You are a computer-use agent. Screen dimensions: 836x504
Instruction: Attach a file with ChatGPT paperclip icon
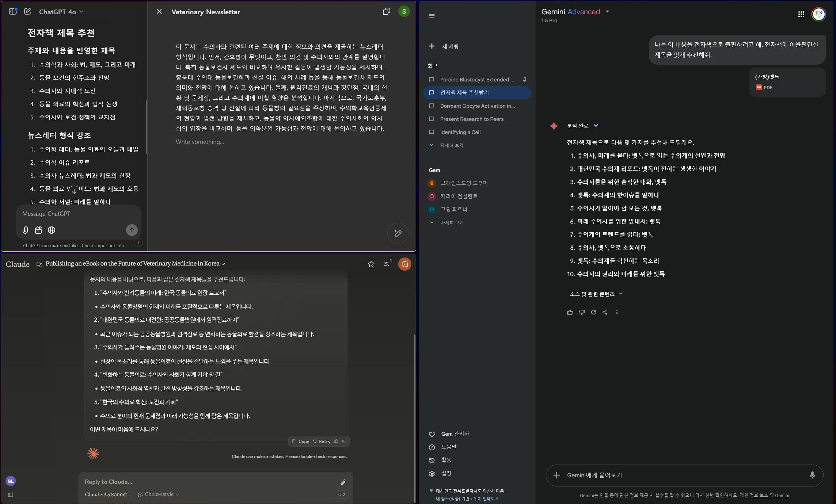25,230
